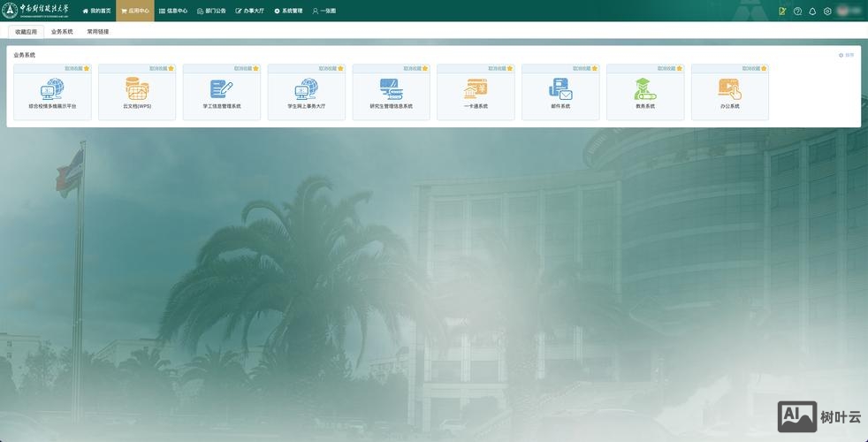Unfavorite 综合校情多维展示平台 via its star

pos(87,68)
